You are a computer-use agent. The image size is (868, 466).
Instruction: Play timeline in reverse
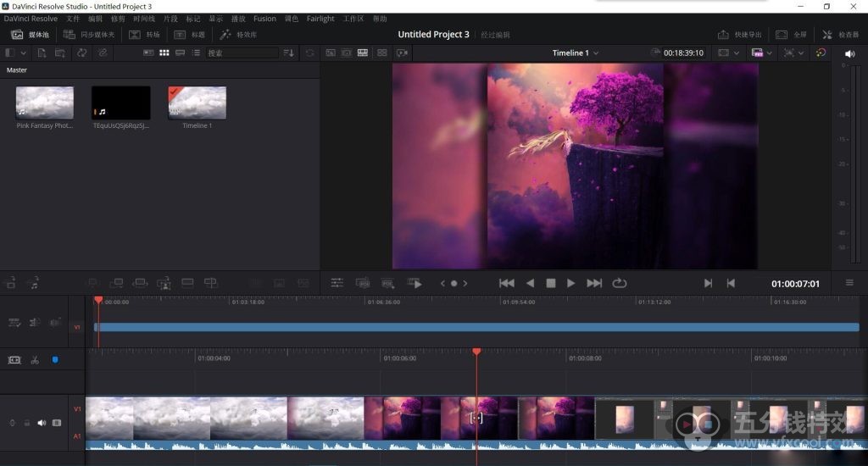click(530, 283)
